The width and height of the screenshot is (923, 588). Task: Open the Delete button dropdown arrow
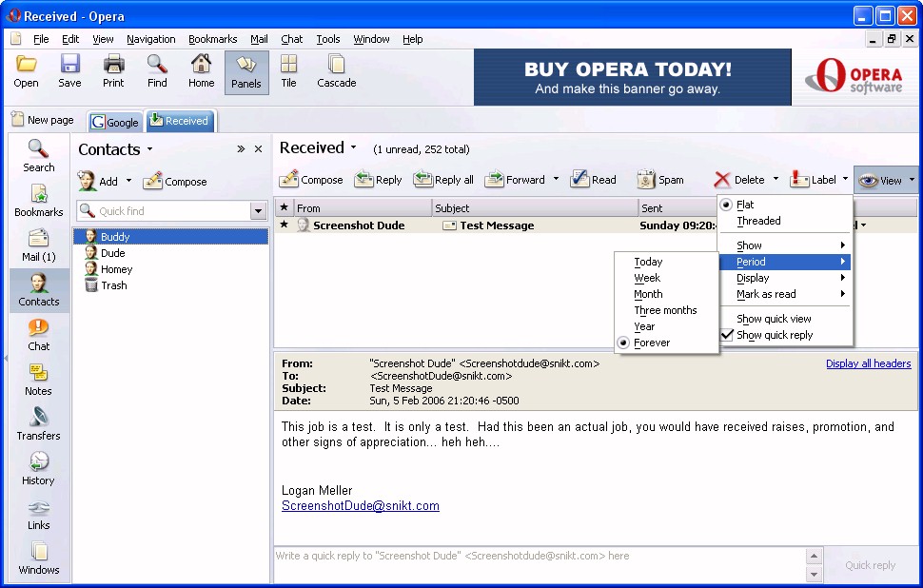click(x=776, y=179)
